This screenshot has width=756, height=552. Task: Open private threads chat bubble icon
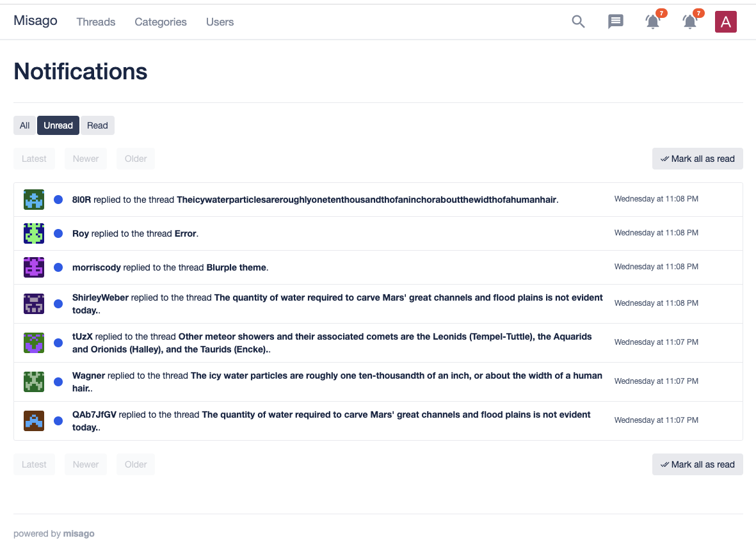(x=615, y=22)
